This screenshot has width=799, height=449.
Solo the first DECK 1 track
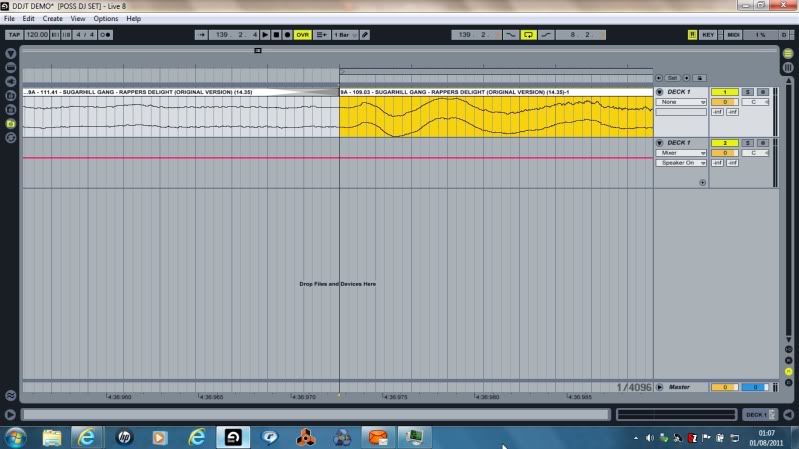point(748,92)
